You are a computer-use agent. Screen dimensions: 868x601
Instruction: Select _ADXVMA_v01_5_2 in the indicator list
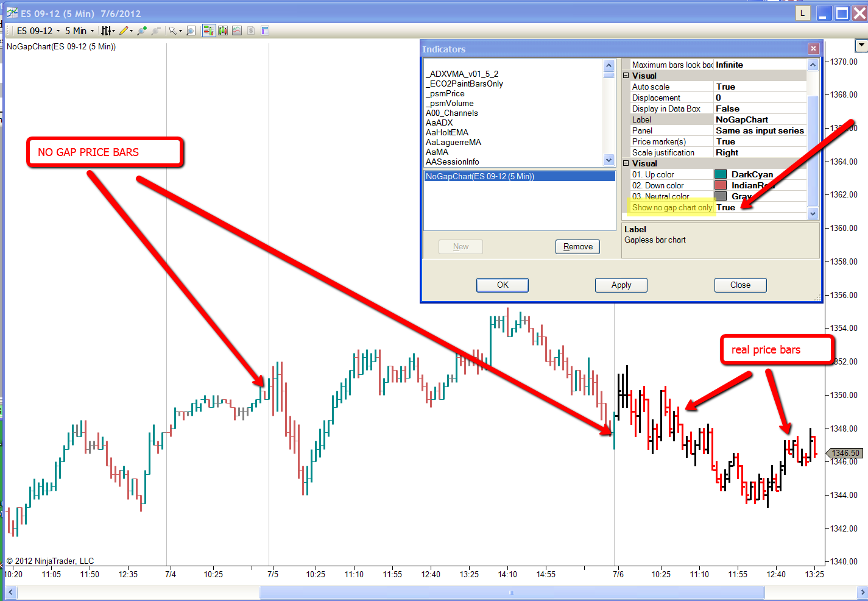462,74
